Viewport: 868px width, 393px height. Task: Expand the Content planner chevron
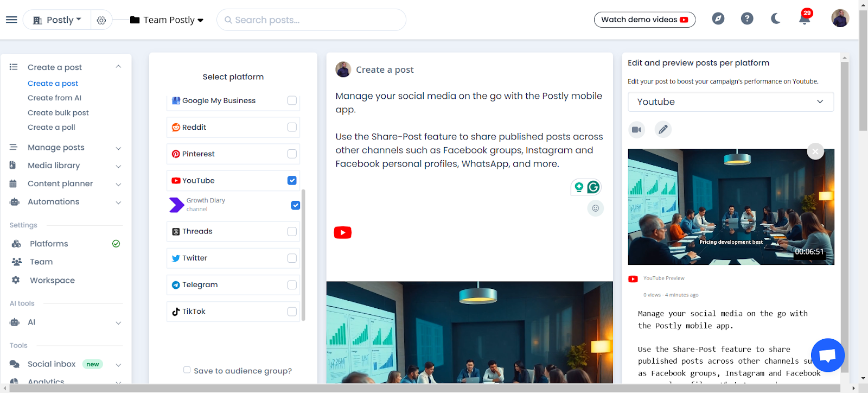click(x=118, y=184)
